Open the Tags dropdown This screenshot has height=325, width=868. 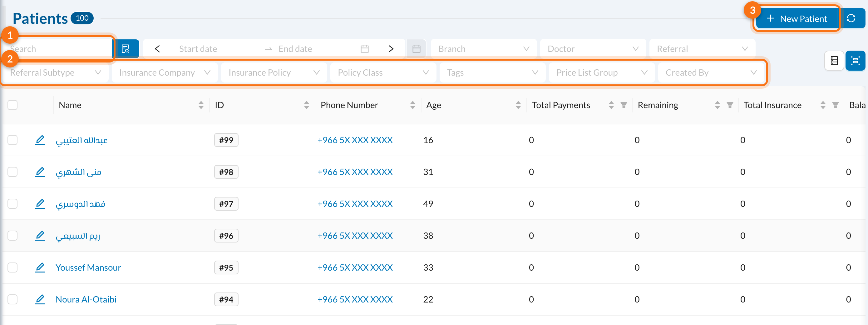click(x=492, y=73)
